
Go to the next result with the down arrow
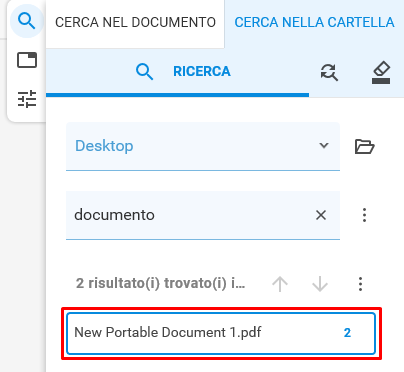coord(320,284)
